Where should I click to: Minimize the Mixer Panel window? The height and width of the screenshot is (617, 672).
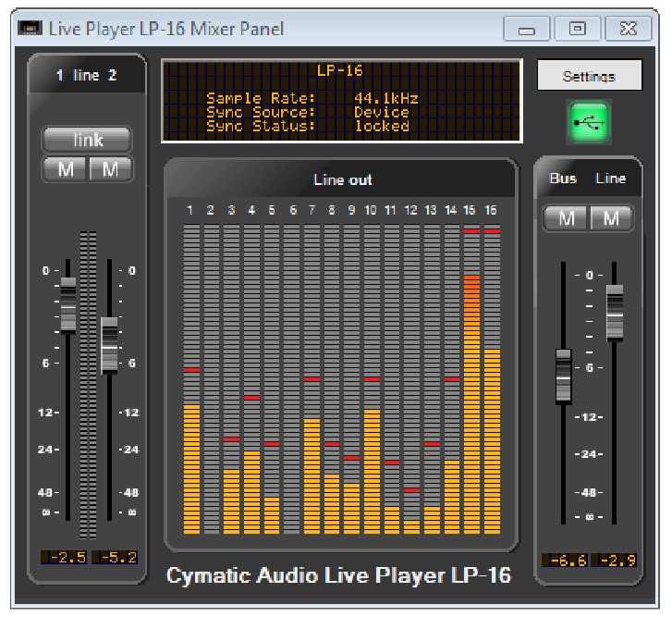pyautogui.click(x=526, y=29)
